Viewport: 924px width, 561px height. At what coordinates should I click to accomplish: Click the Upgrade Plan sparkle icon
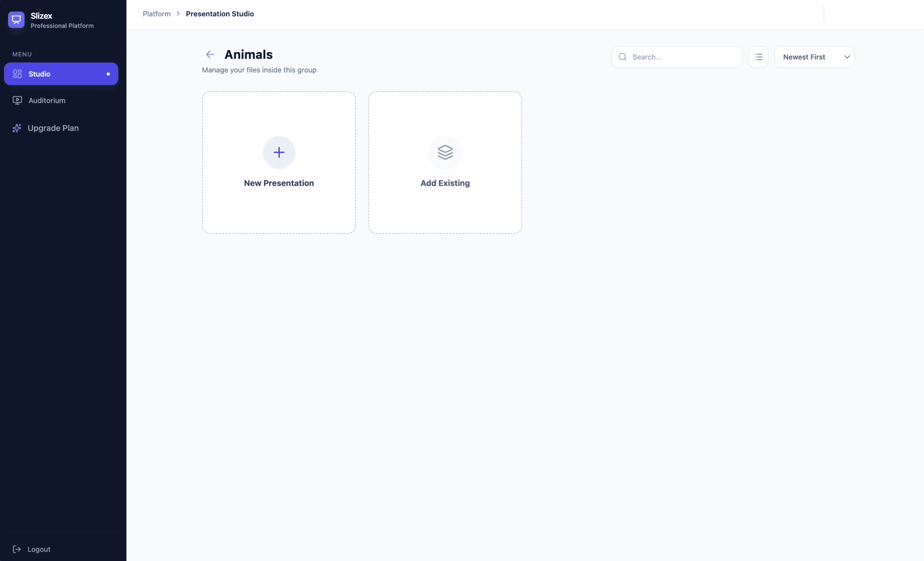17,128
